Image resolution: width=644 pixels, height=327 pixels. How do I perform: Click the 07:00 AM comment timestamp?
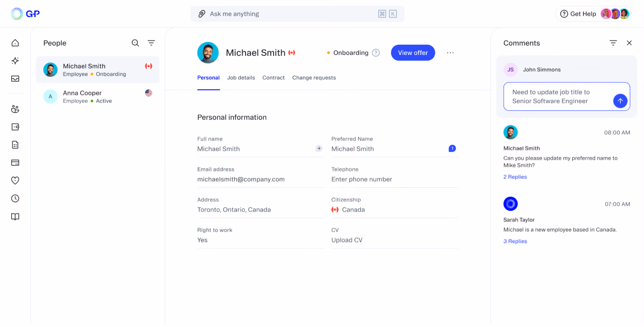pos(617,204)
